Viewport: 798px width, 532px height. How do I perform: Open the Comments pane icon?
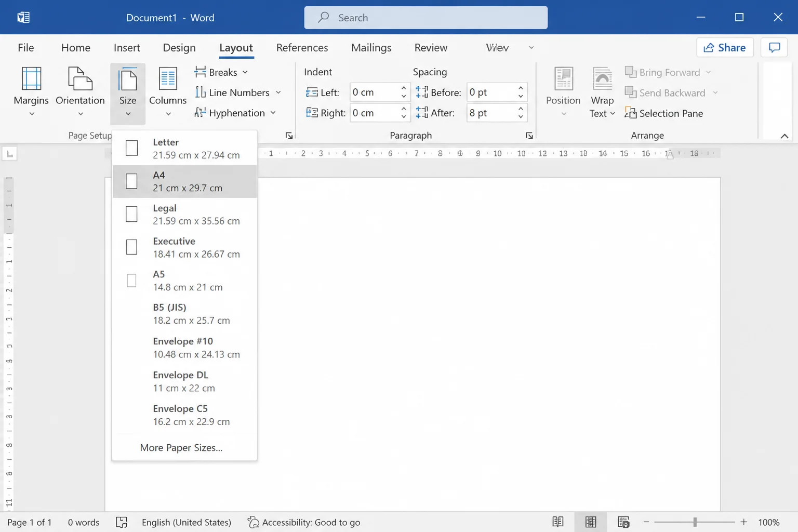[x=774, y=47]
